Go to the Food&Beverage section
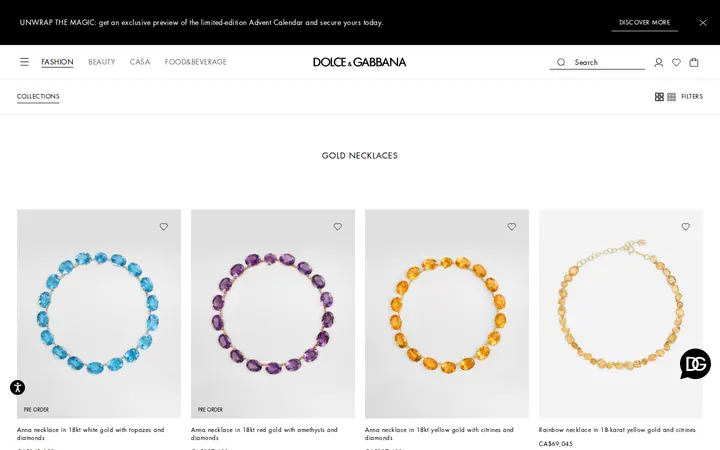Screen dimensions: 720x450 196,62
